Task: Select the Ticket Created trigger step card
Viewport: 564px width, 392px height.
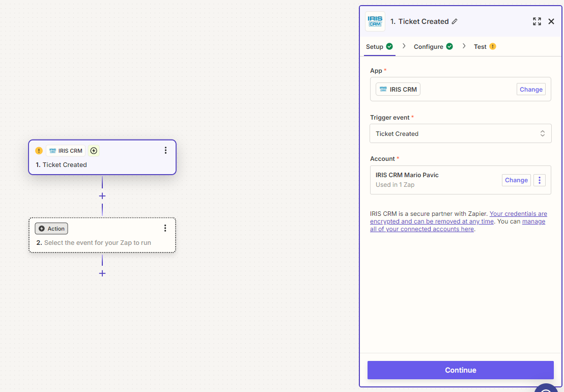Action: click(102, 157)
